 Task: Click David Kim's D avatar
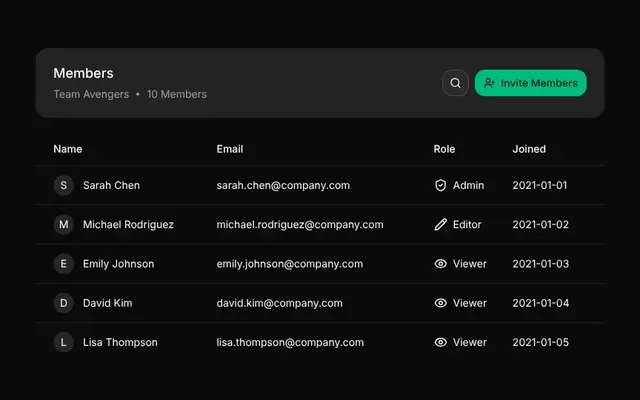point(64,303)
